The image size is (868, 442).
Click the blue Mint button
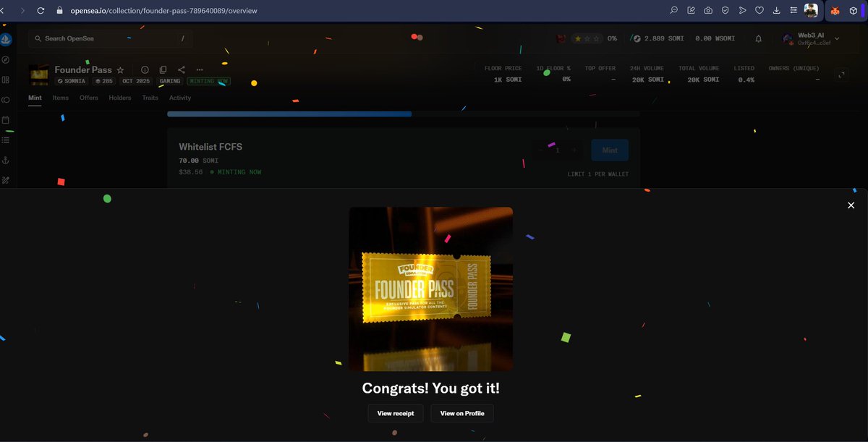(610, 150)
